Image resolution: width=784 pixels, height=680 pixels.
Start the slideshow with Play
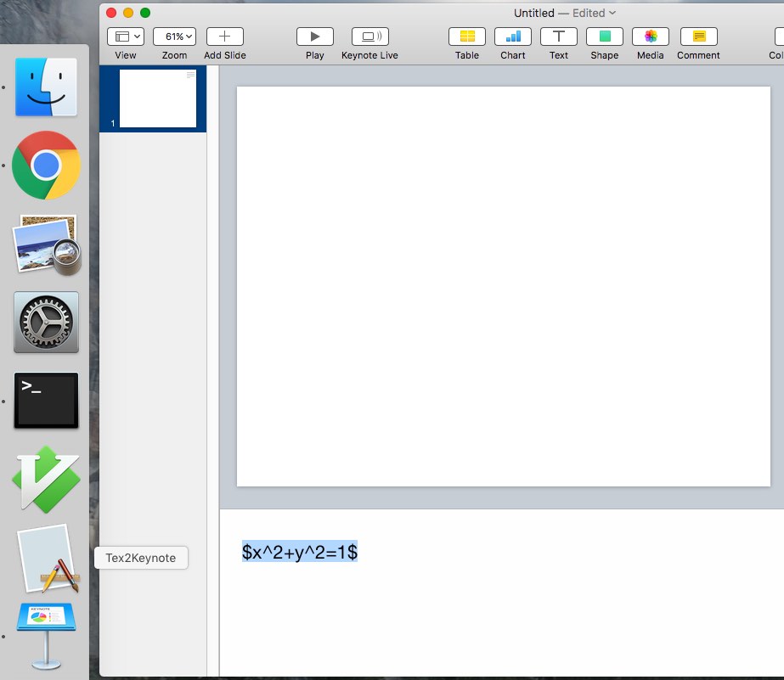pyautogui.click(x=314, y=37)
